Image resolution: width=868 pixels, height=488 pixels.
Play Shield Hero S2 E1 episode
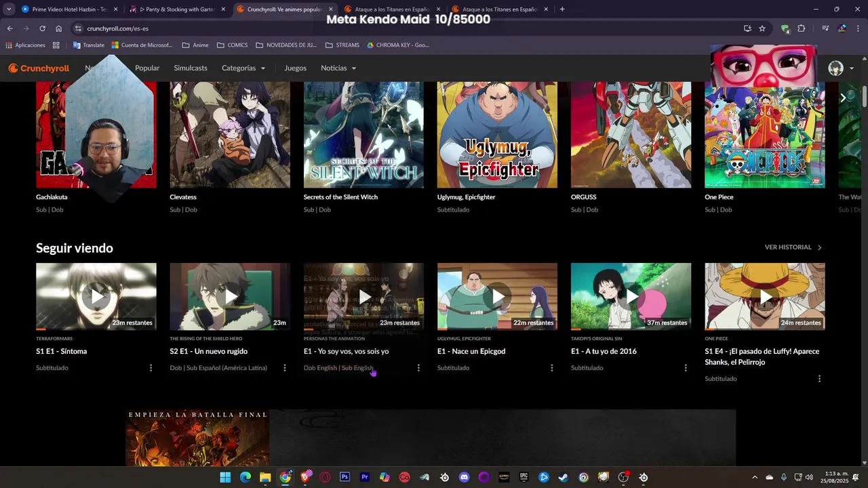(x=230, y=296)
